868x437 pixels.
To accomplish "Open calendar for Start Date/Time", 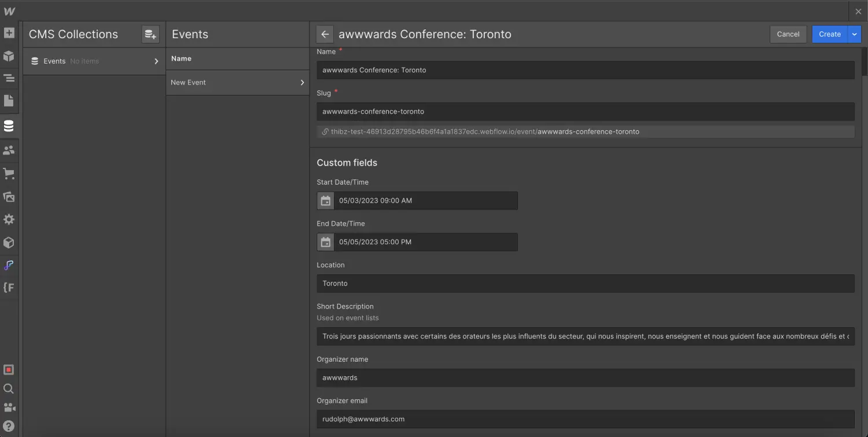I will point(326,201).
